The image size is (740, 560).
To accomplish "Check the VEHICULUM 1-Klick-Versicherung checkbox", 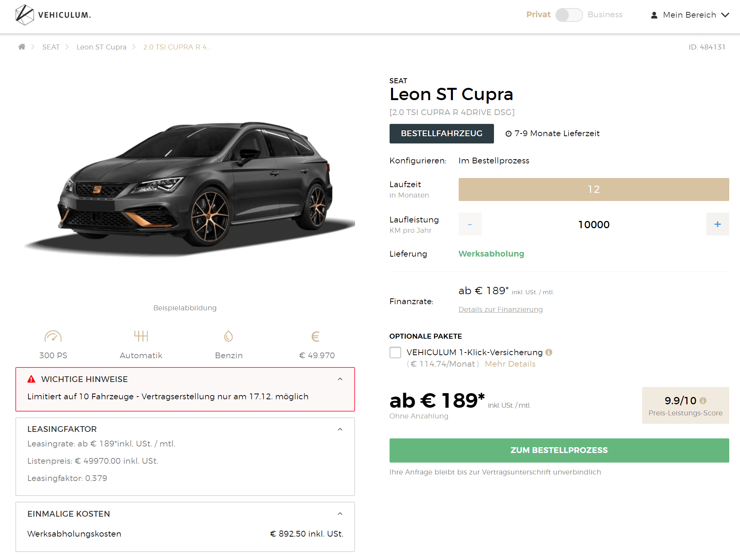I will point(395,352).
